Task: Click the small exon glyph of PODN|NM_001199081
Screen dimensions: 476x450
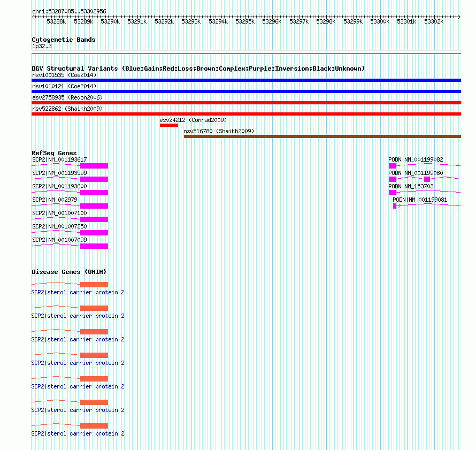Action: (x=395, y=206)
